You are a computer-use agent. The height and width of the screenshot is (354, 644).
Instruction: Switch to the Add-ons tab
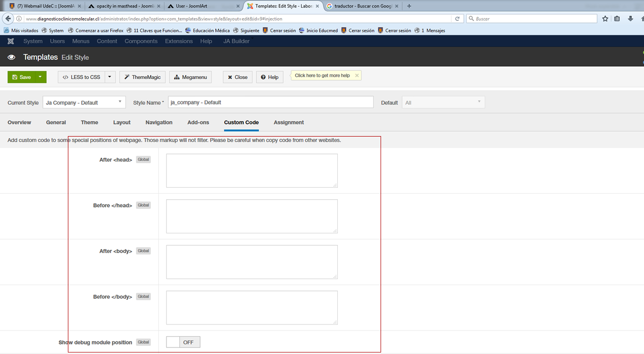tap(198, 123)
